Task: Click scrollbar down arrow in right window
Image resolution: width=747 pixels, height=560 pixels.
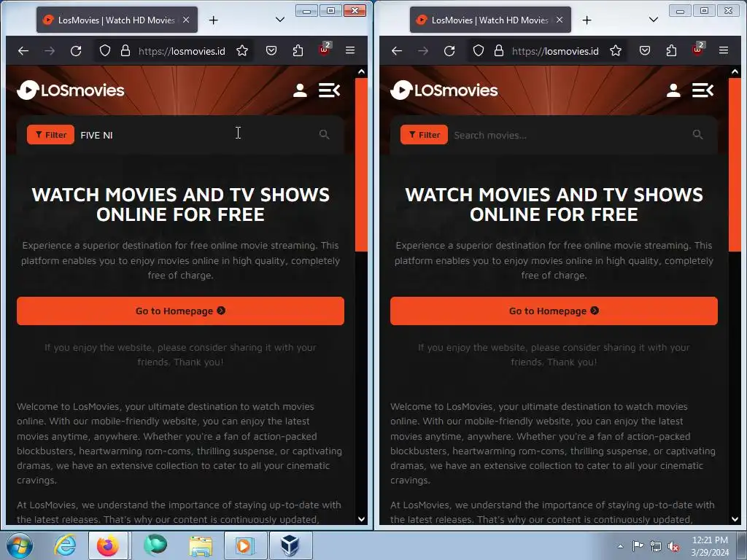Action: [x=735, y=519]
